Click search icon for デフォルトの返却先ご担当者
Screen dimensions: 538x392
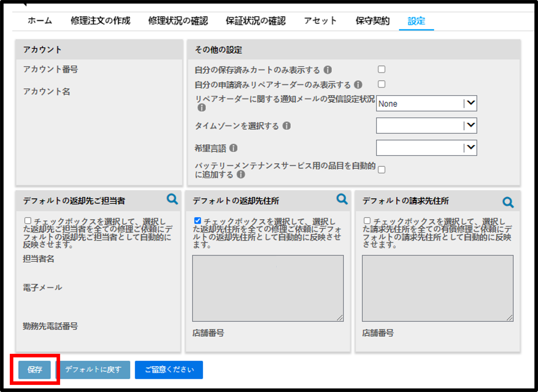[x=172, y=199]
